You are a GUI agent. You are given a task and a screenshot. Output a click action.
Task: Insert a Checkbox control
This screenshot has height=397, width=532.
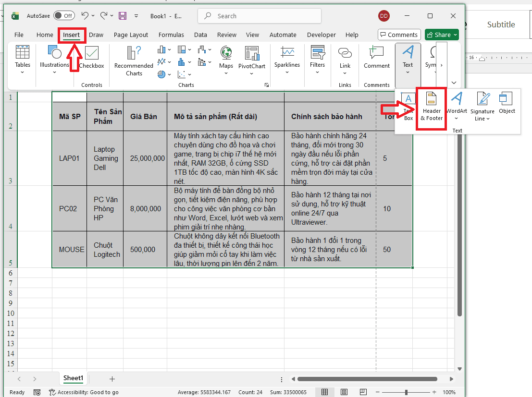click(92, 57)
